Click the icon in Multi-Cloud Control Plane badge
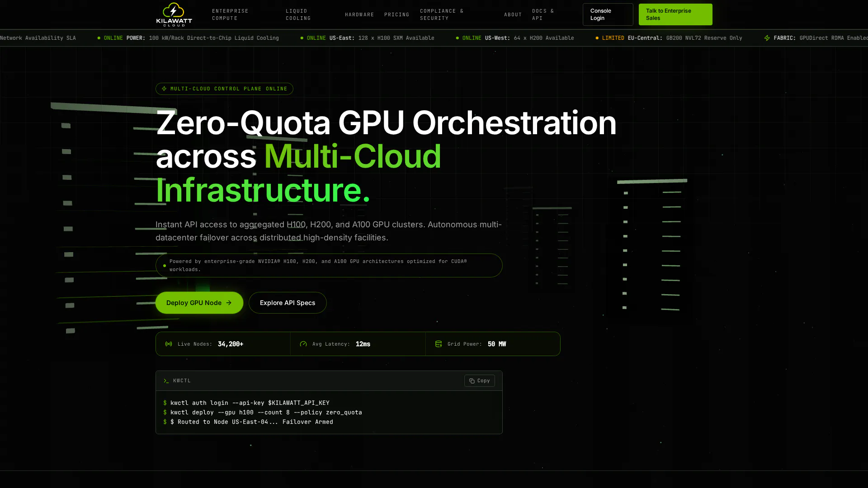The width and height of the screenshot is (868, 488). tap(164, 89)
